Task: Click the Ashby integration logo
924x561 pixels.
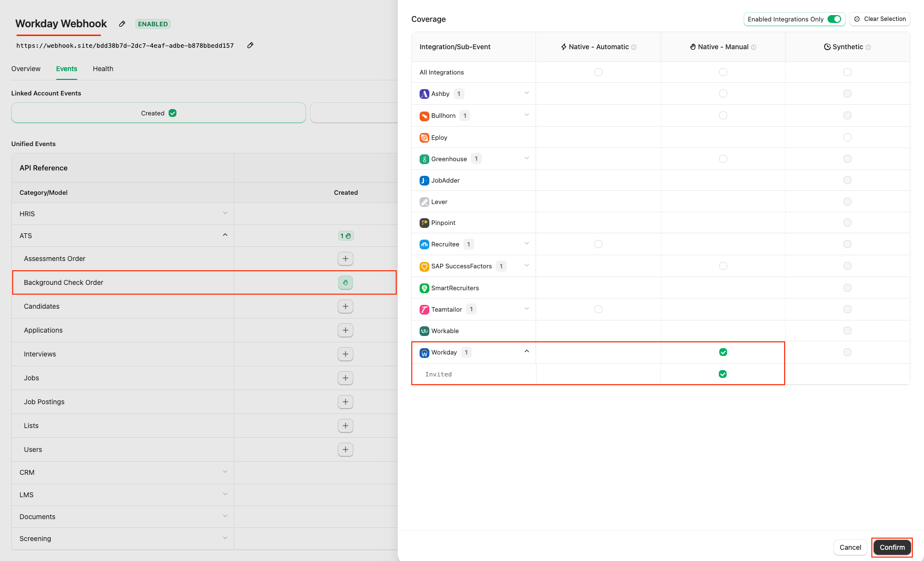Action: click(x=424, y=94)
